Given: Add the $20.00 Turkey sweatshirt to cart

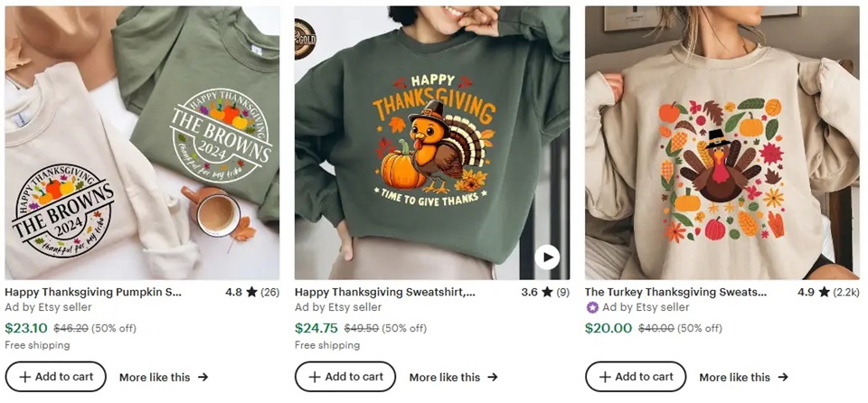Looking at the screenshot, I should click(636, 377).
